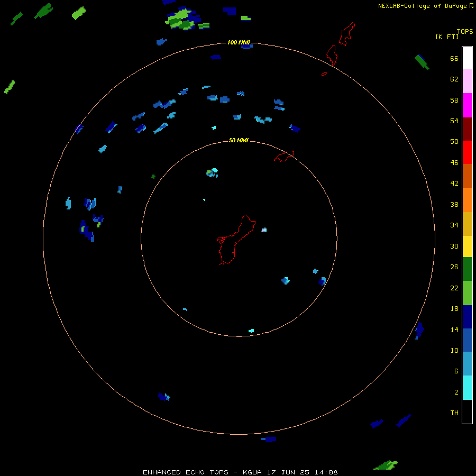The image size is (476, 476).
Task: Click the gold swatch between 38 and 34
Action: pyautogui.click(x=467, y=224)
